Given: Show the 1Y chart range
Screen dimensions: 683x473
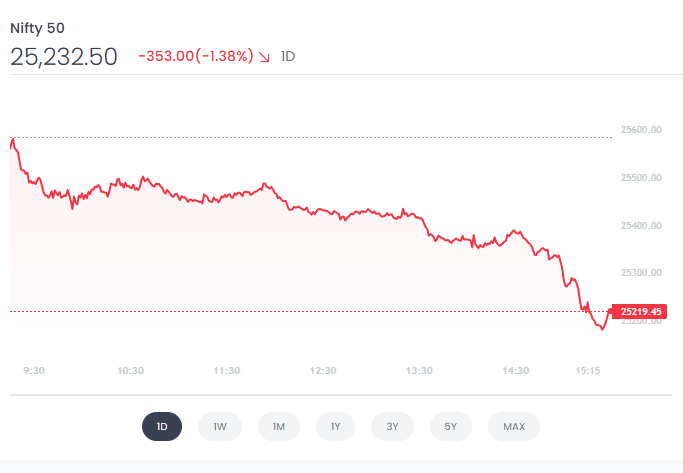Looking at the screenshot, I should tap(336, 427).
